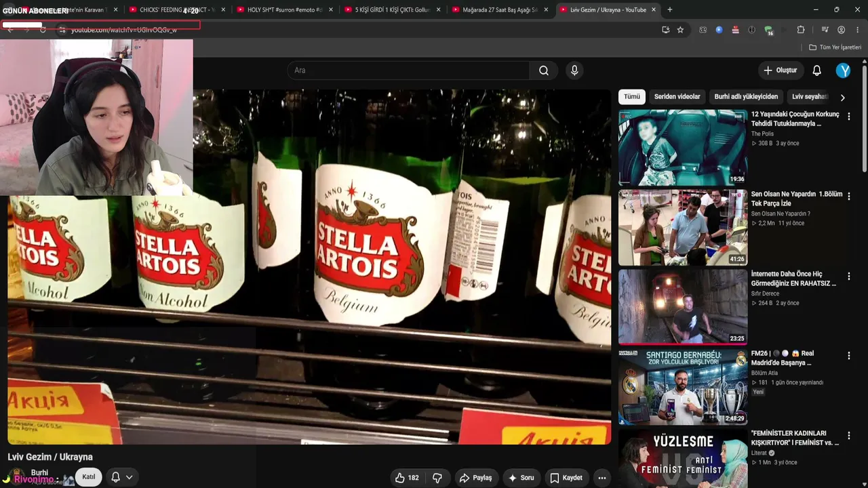This screenshot has height=488, width=868.
Task: Open video titled 'İnternette Daha Önce Hiç Görmediğiniz'
Action: (x=794, y=279)
